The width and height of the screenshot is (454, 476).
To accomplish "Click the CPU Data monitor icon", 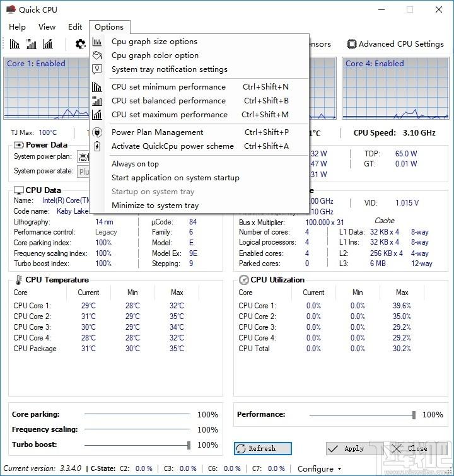I will coord(19,190).
